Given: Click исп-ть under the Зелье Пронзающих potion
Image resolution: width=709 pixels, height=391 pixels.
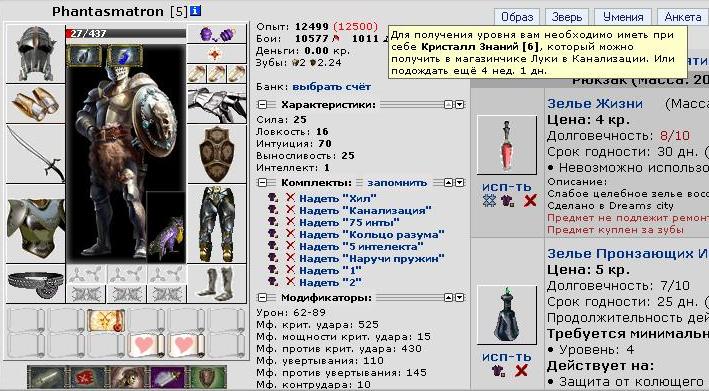Looking at the screenshot, I should click(x=506, y=357).
